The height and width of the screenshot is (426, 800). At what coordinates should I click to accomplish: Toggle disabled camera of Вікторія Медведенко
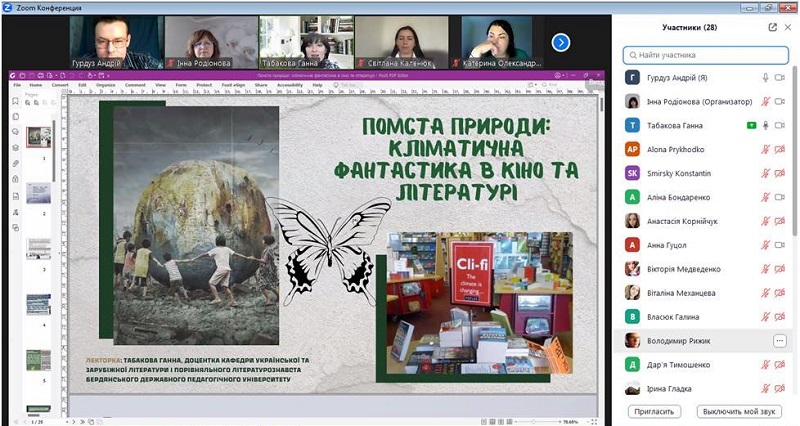tap(780, 269)
